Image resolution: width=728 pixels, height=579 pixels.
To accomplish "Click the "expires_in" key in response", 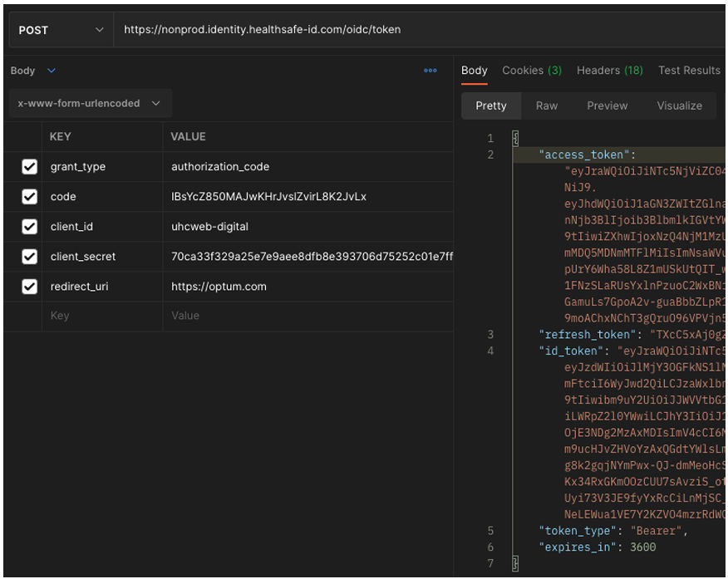I will [x=577, y=547].
